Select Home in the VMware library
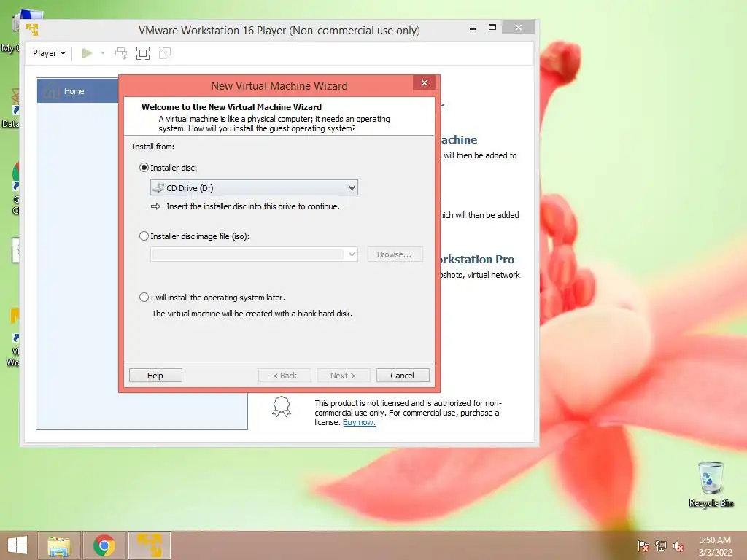Viewport: 747px width, 560px height. pyautogui.click(x=77, y=91)
